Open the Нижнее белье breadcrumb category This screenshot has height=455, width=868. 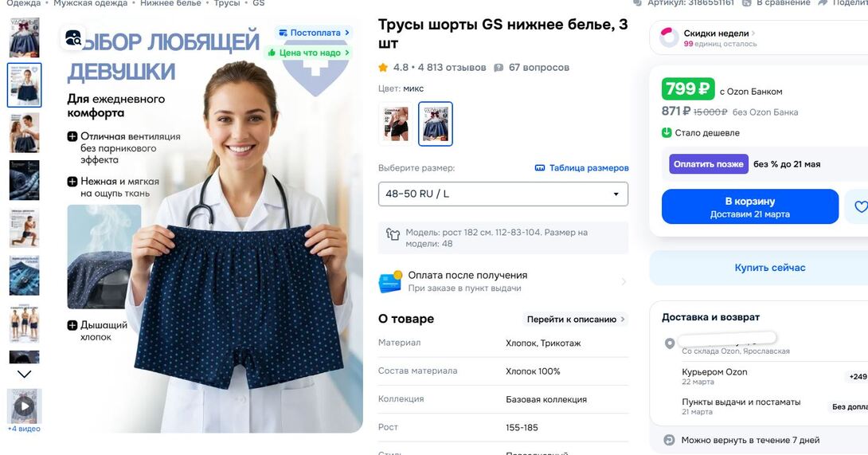point(170,3)
